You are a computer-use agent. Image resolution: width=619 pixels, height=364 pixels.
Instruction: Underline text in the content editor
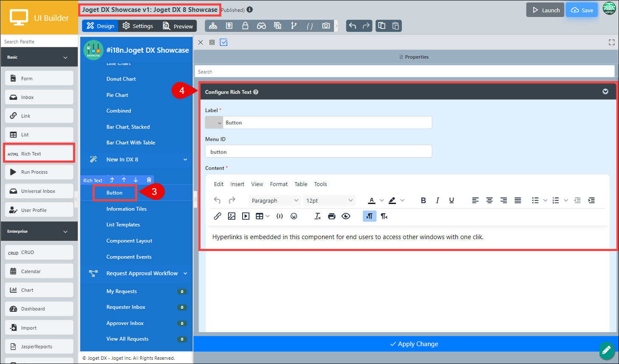click(452, 200)
